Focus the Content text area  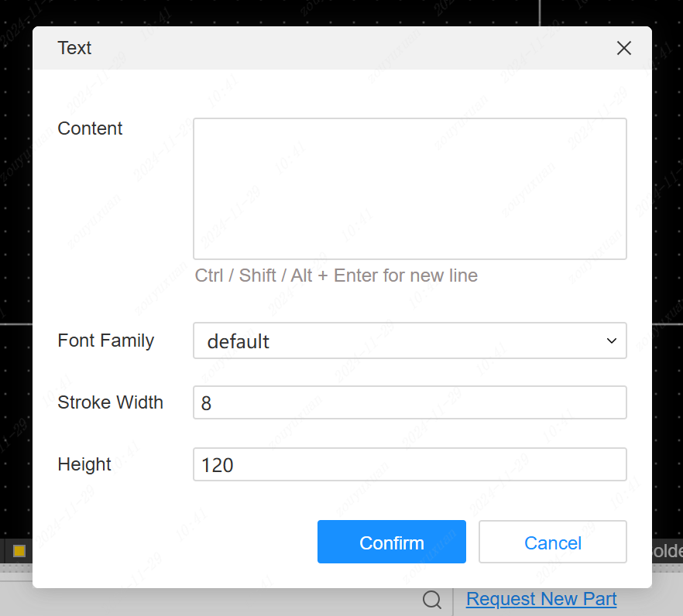(x=409, y=189)
